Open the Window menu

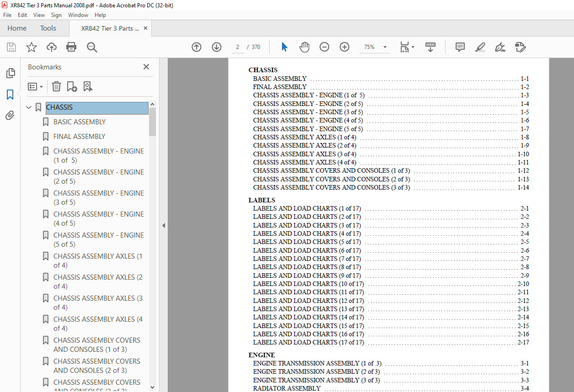coord(78,15)
